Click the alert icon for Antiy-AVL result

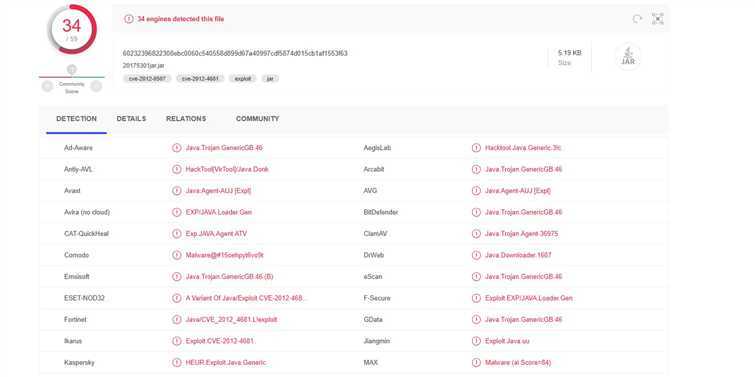pyautogui.click(x=177, y=169)
